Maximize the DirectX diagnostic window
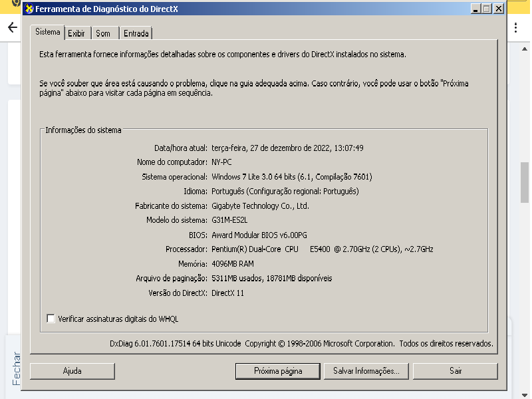532x399 pixels. [x=487, y=9]
